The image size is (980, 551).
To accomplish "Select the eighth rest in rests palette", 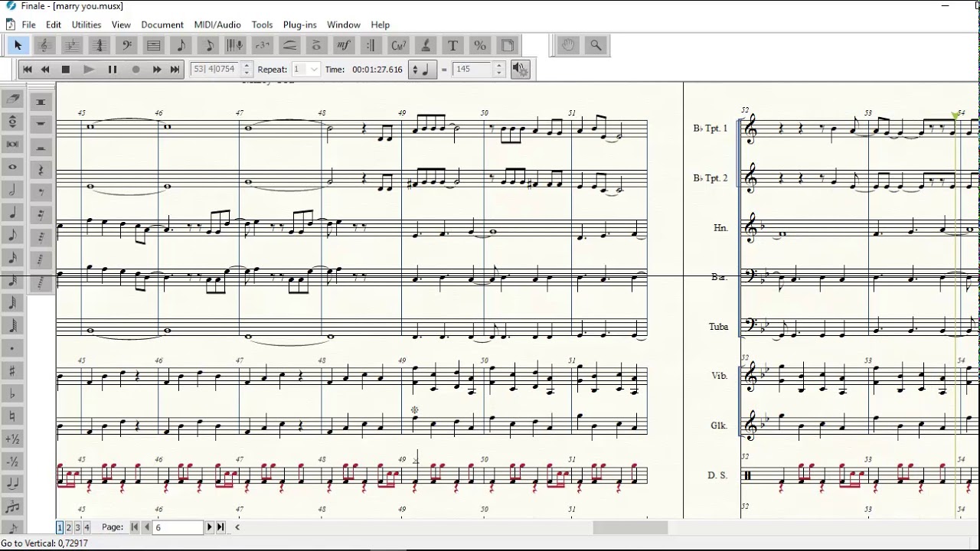I will 41,191.
